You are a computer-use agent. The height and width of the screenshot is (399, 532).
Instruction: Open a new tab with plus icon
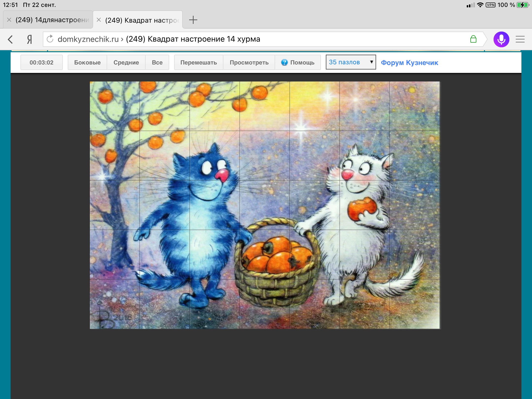(193, 20)
